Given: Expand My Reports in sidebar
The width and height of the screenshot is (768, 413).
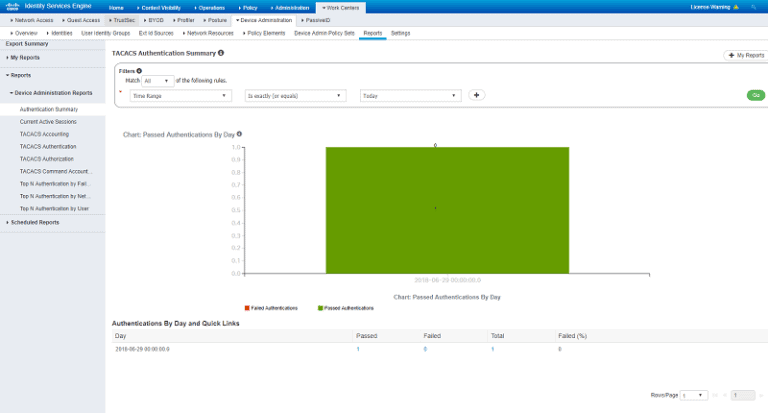Looking at the screenshot, I should [23, 58].
